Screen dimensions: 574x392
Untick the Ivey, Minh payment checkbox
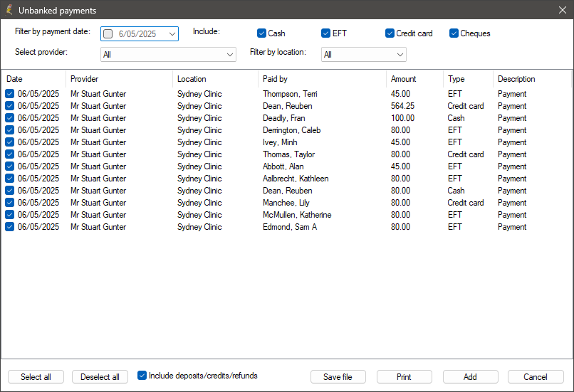(x=9, y=142)
